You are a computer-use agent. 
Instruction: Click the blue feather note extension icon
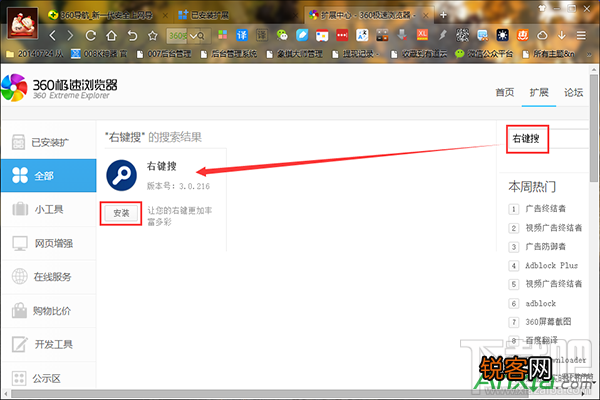302,35
